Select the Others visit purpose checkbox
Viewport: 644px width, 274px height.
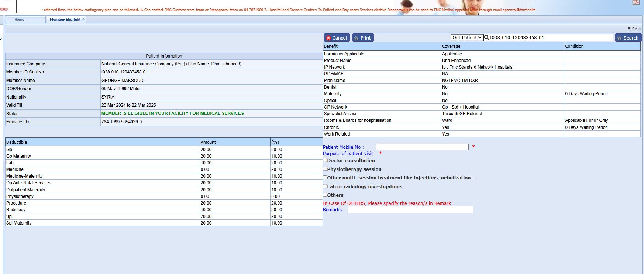(325, 195)
